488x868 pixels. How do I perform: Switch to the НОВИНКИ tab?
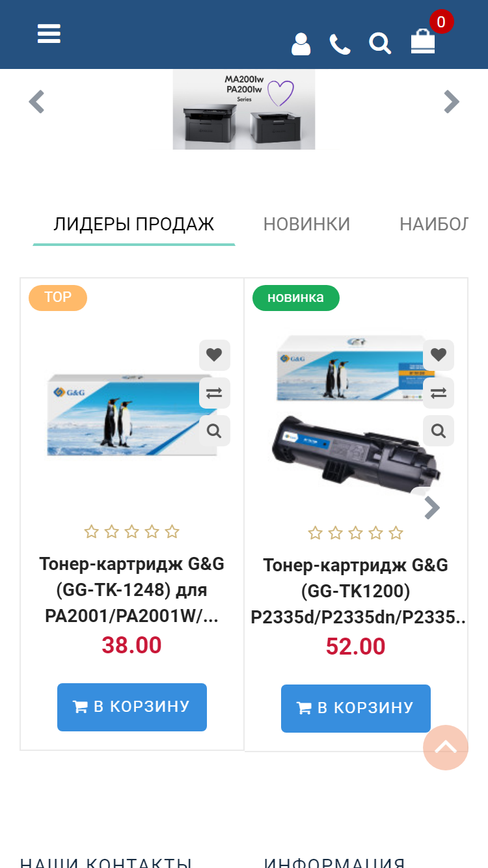(306, 224)
